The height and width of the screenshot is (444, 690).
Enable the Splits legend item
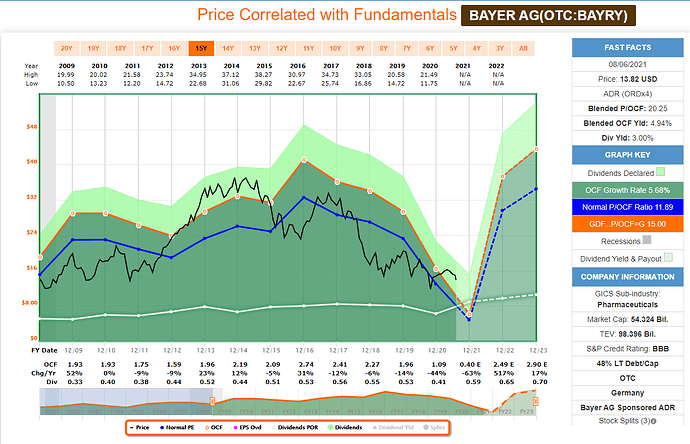coord(434,427)
